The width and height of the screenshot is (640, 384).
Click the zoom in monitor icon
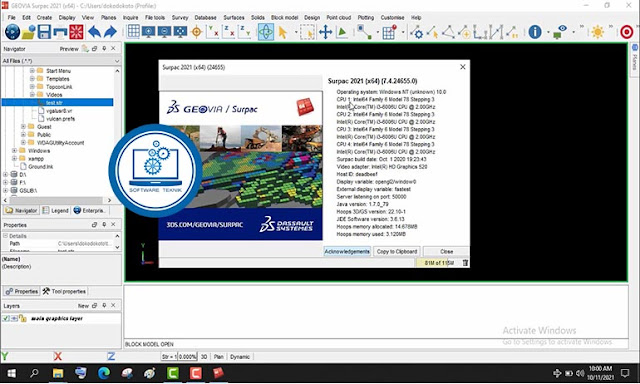click(148, 32)
